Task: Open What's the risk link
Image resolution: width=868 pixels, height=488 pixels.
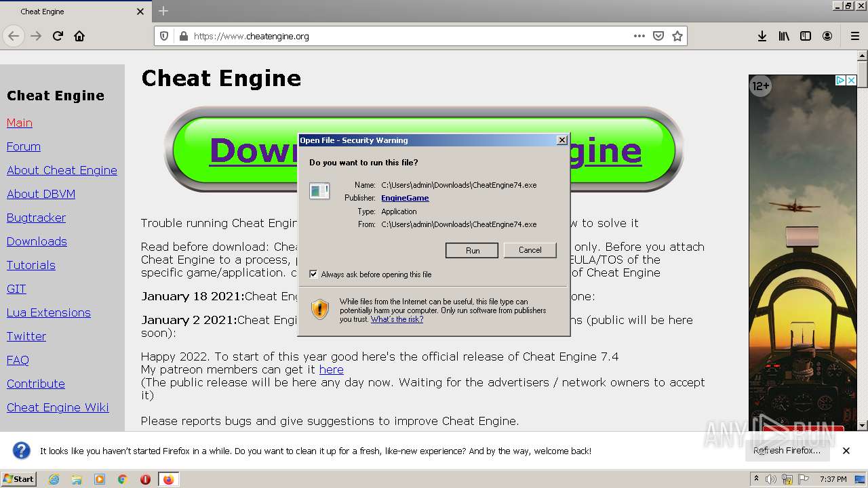Action: (x=397, y=319)
